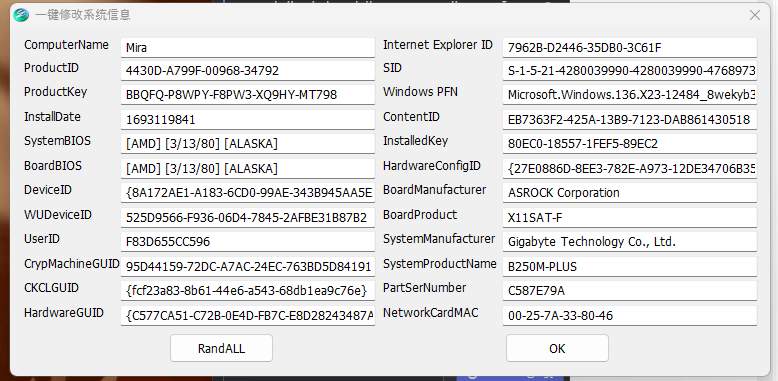Edit the BoardBIOS field

248,168
